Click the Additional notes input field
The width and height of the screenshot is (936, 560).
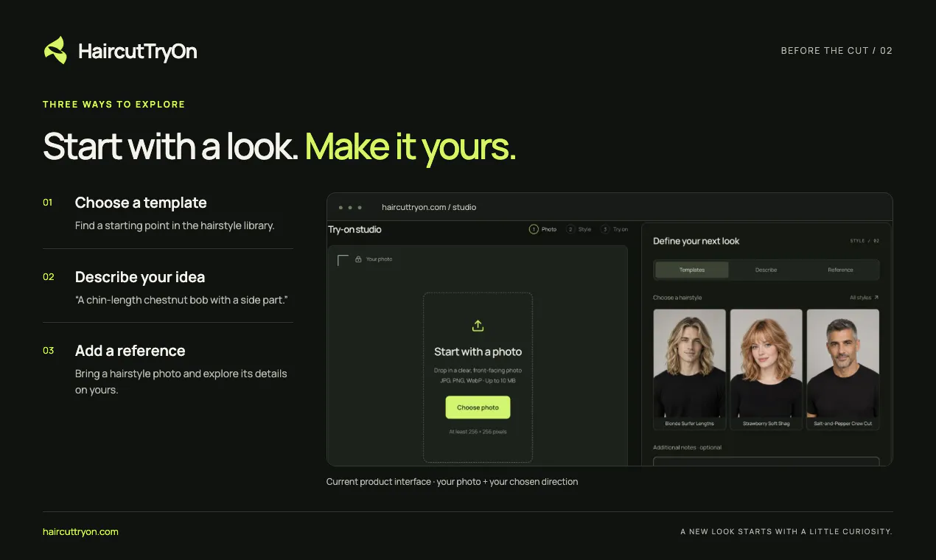766,461
